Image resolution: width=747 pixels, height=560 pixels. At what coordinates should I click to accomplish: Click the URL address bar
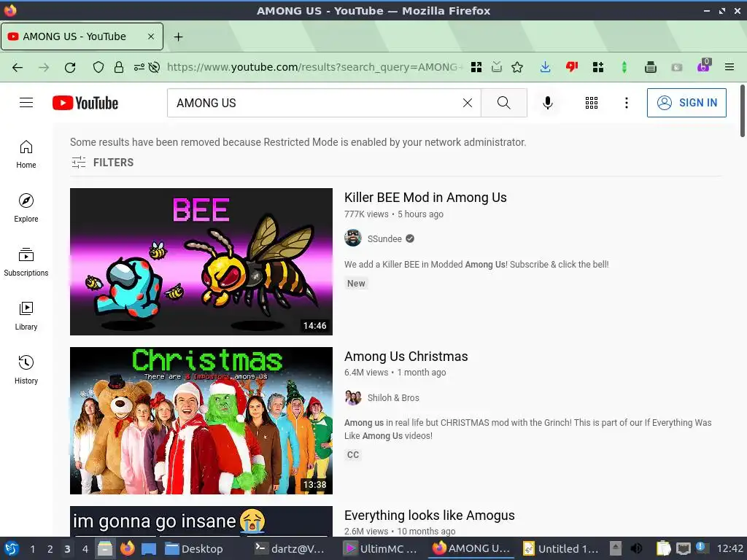314,67
